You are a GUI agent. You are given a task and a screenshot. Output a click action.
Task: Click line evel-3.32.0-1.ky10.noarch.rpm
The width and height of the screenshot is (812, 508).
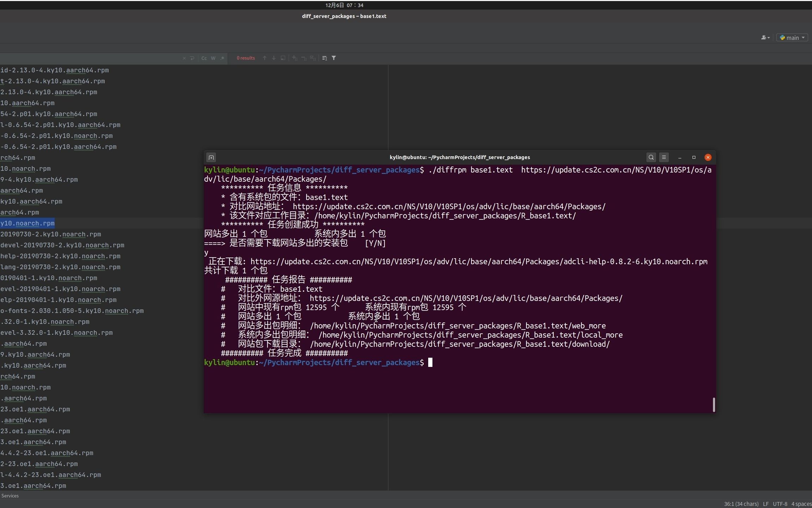coord(56,333)
